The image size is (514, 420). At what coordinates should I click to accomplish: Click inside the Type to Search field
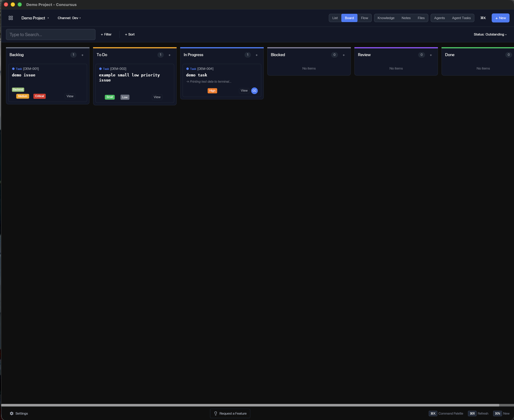point(50,34)
